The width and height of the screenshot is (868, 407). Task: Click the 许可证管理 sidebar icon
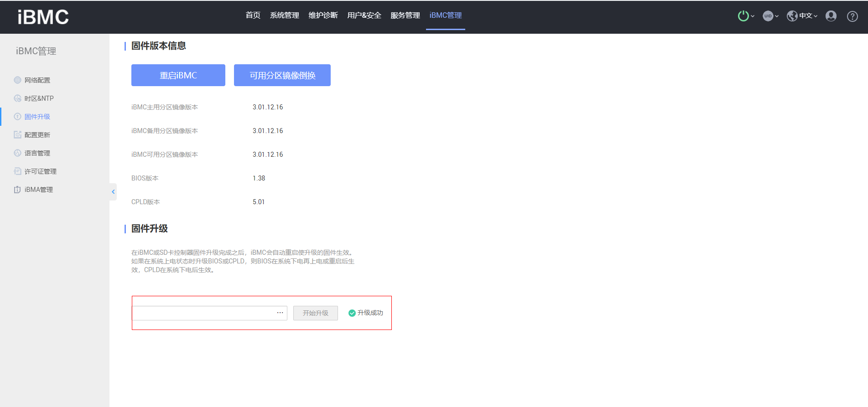(x=17, y=171)
